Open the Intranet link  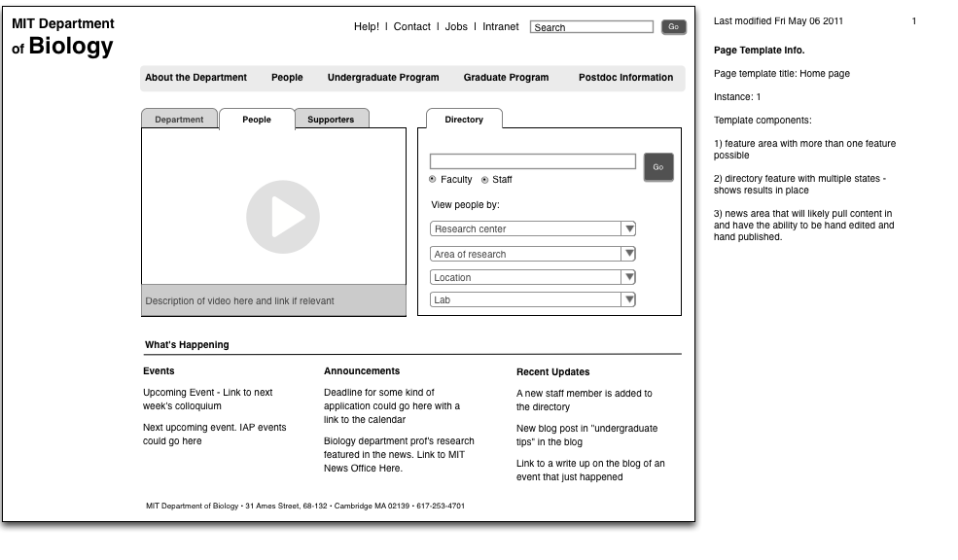click(500, 26)
